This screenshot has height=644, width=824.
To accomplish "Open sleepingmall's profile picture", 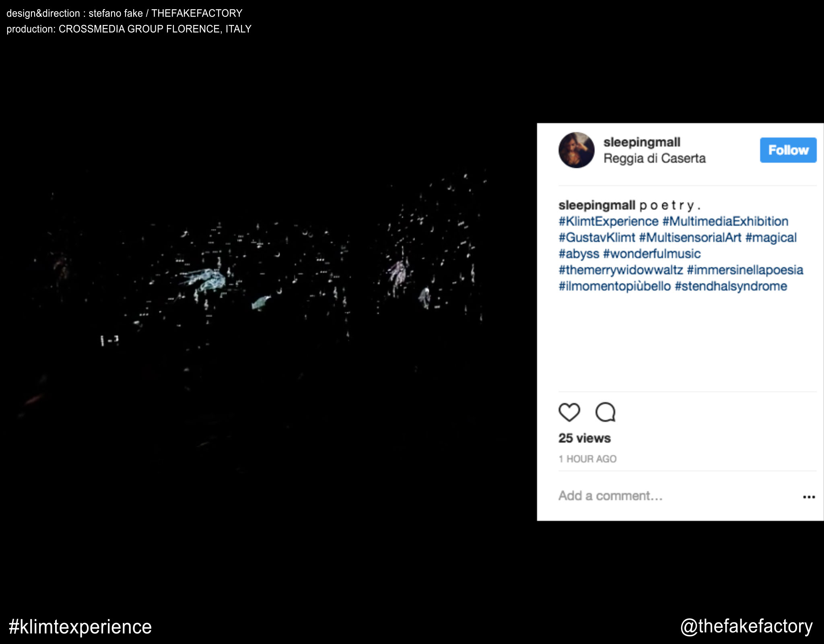I will click(576, 150).
